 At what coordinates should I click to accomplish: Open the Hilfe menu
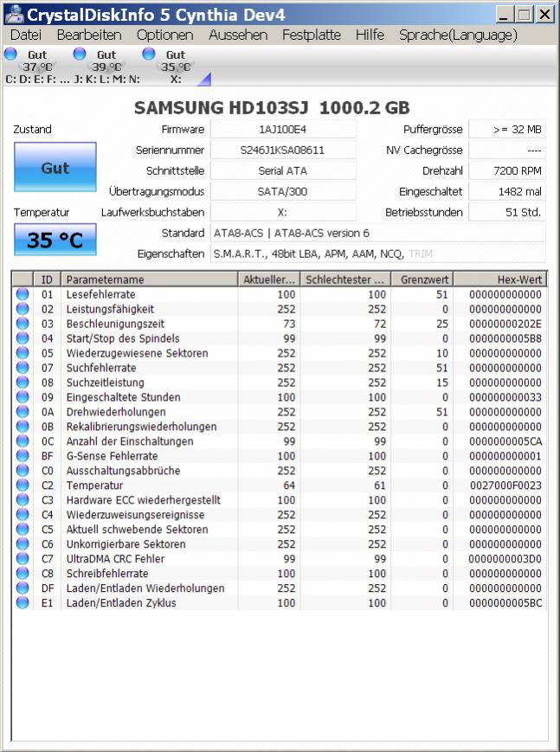[x=370, y=35]
